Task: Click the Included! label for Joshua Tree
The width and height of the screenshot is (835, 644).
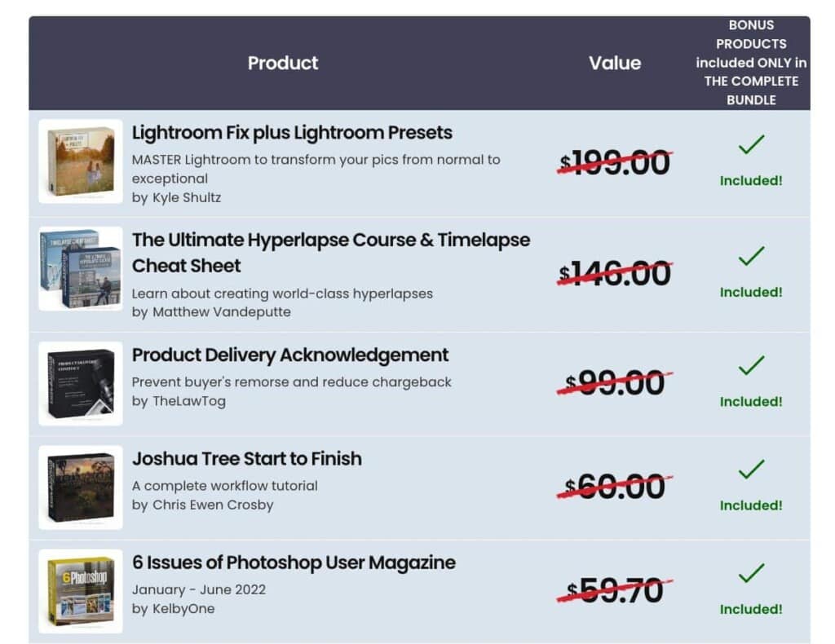Action: point(751,505)
